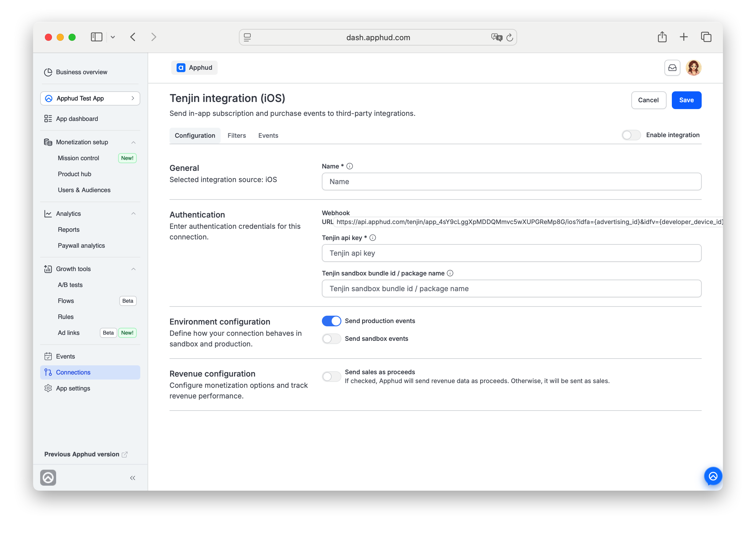Screen dimensions: 756x535
Task: Open the user avatar profile
Action: click(x=693, y=68)
